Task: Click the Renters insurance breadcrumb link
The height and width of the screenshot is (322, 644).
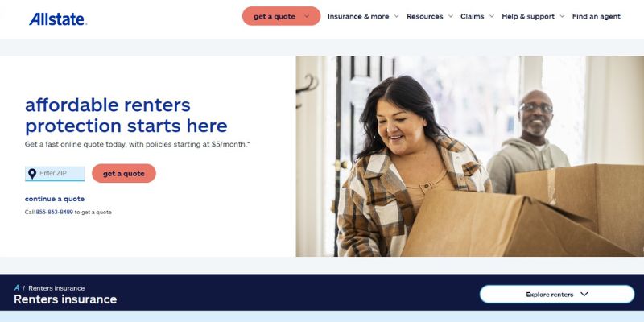Action: pos(56,288)
